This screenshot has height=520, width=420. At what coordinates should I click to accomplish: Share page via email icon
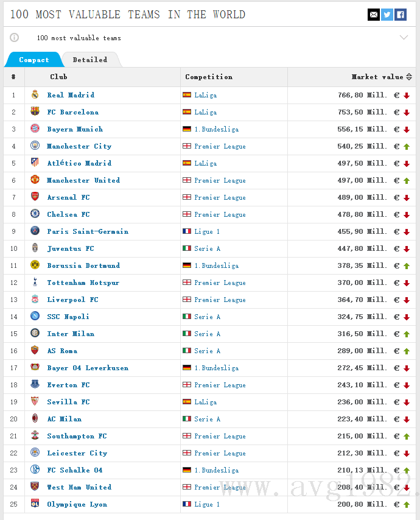373,15
